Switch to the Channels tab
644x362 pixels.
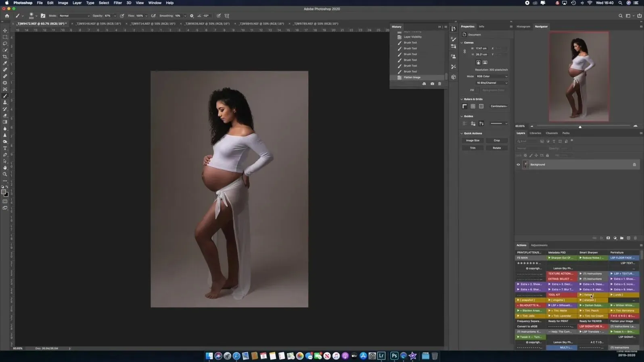click(x=551, y=133)
